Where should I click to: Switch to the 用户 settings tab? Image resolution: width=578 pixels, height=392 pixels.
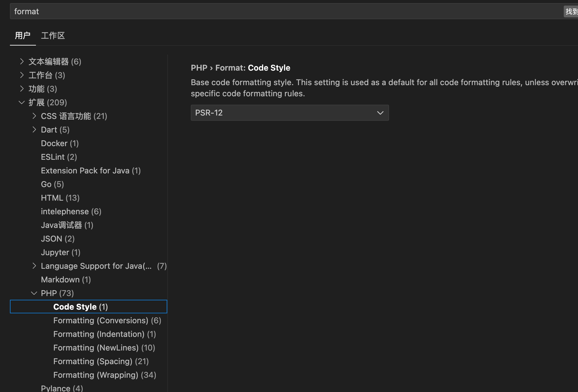point(23,36)
